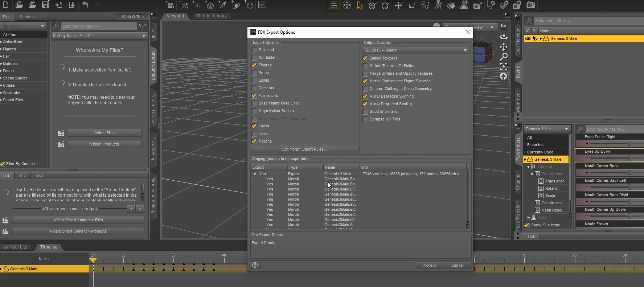644x287 pixels.
Task: Switch to the Info tab
Action: coord(22,175)
